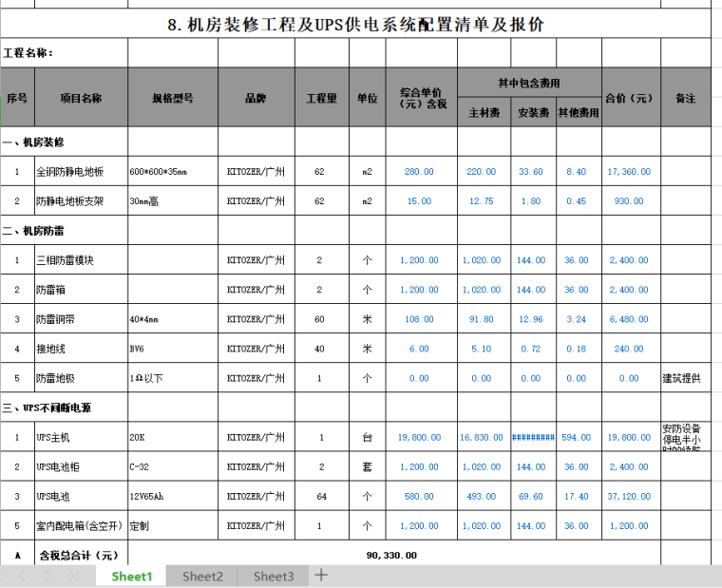Screen dimensions: 722x588
Task: Select the 品牌 column header
Action: point(256,98)
